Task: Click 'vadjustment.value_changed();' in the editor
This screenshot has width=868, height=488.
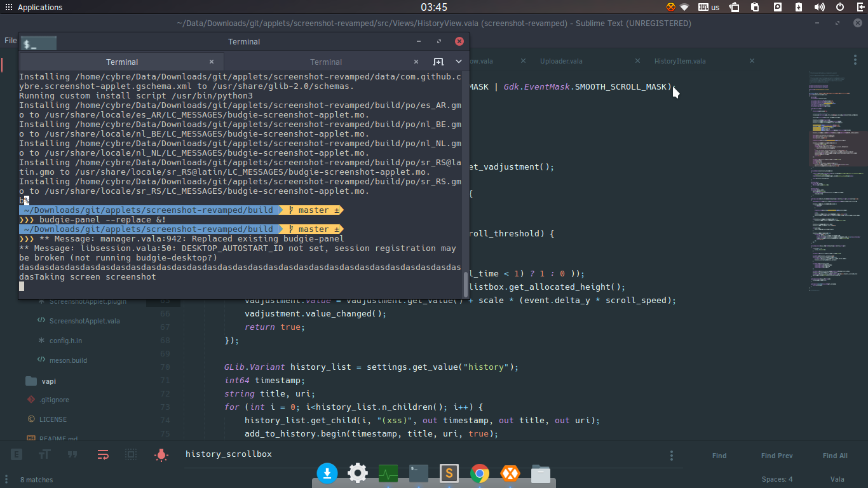Action: pos(315,313)
